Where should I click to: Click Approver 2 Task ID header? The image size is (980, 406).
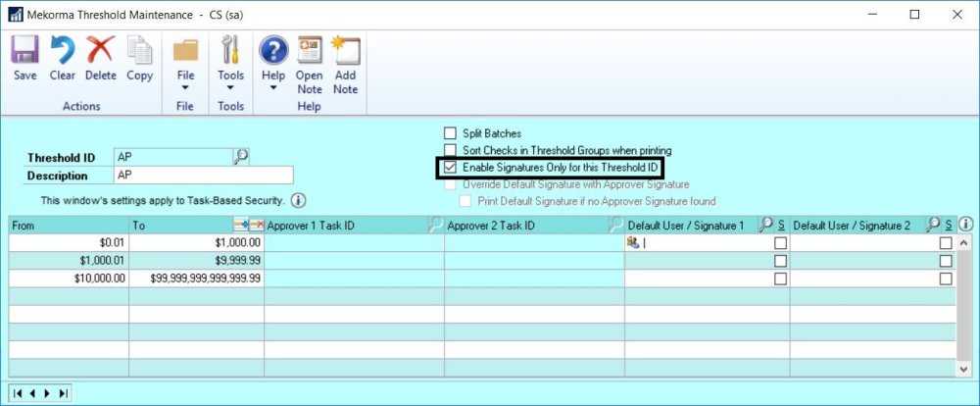(x=527, y=226)
